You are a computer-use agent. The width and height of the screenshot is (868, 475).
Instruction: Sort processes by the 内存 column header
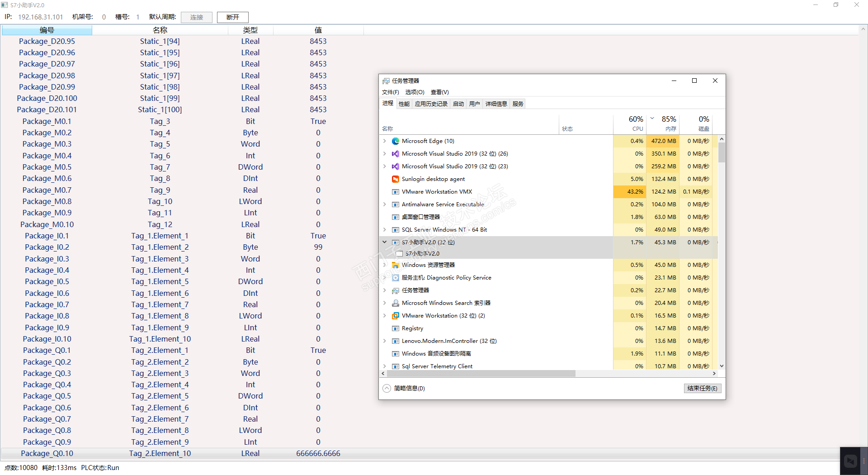[x=663, y=123]
